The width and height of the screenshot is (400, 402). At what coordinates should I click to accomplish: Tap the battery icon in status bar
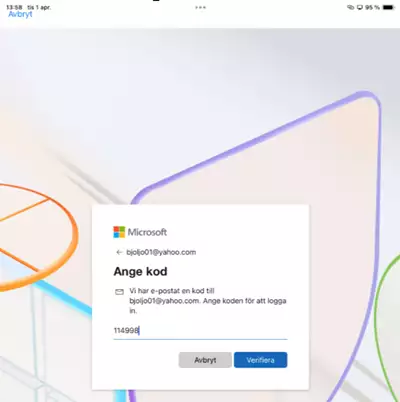pos(388,7)
